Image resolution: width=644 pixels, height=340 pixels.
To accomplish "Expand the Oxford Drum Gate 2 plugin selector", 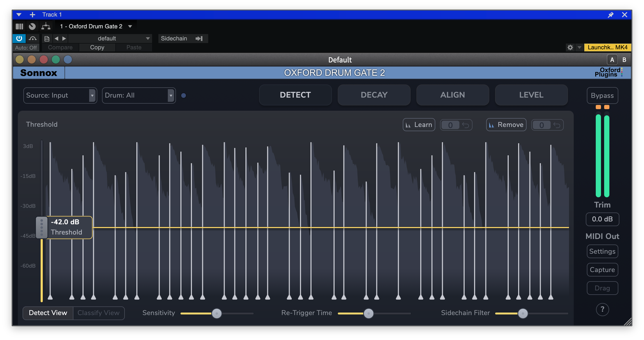I will click(130, 26).
